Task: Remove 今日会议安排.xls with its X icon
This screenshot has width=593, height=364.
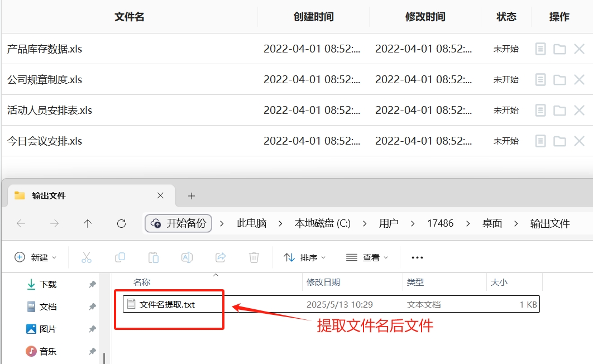Action: (x=580, y=141)
